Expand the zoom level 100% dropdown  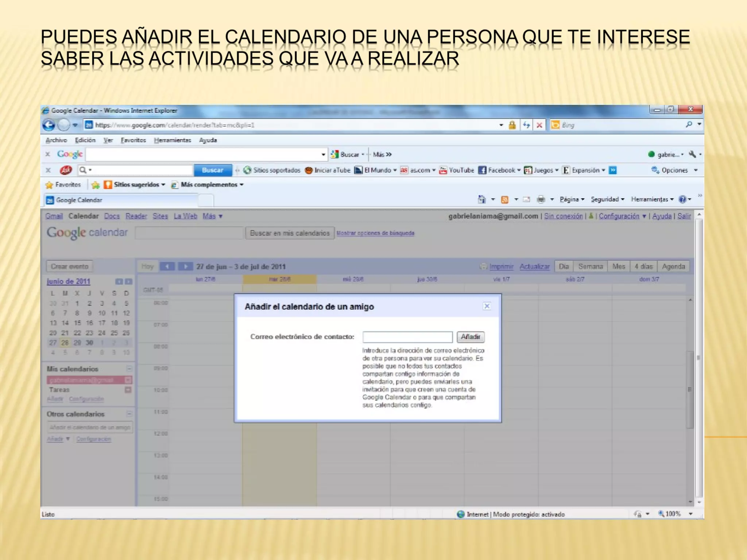tap(690, 514)
